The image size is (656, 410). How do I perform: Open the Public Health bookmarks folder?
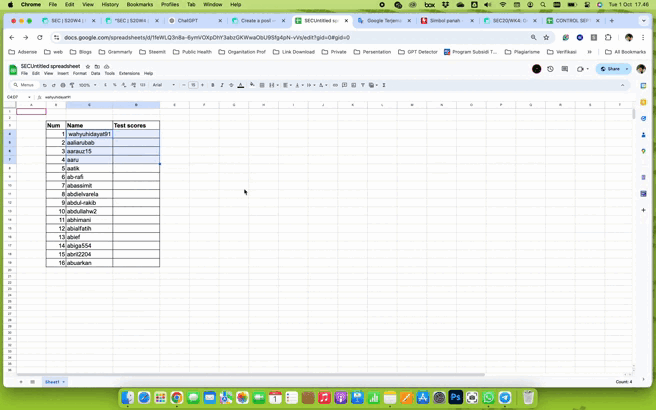tap(192, 52)
